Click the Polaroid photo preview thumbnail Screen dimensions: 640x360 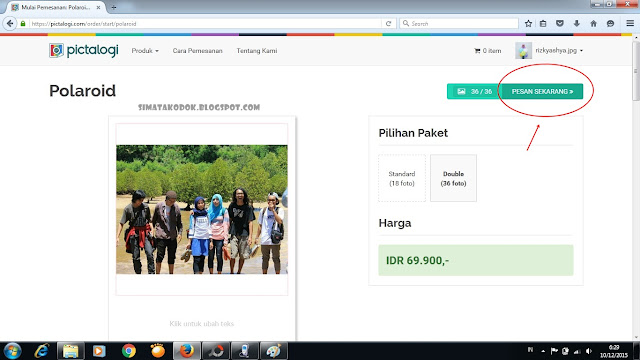pyautogui.click(x=202, y=209)
